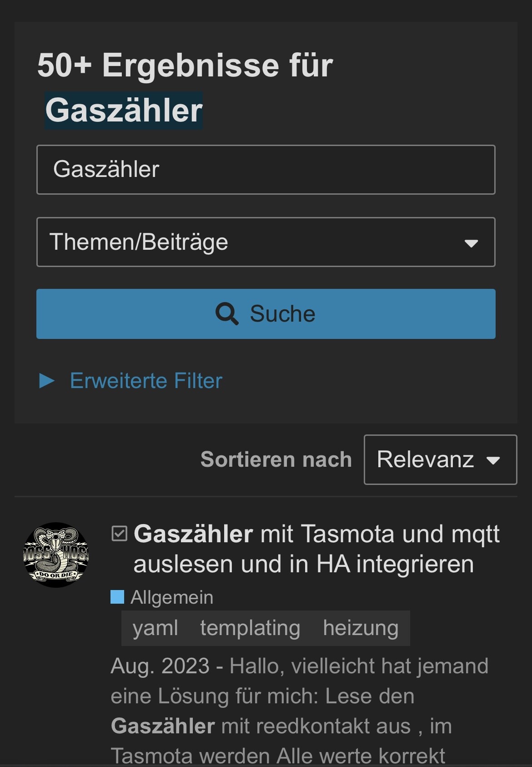Click the solved checkmark icon beside topic title
532x767 pixels.
pos(119,534)
